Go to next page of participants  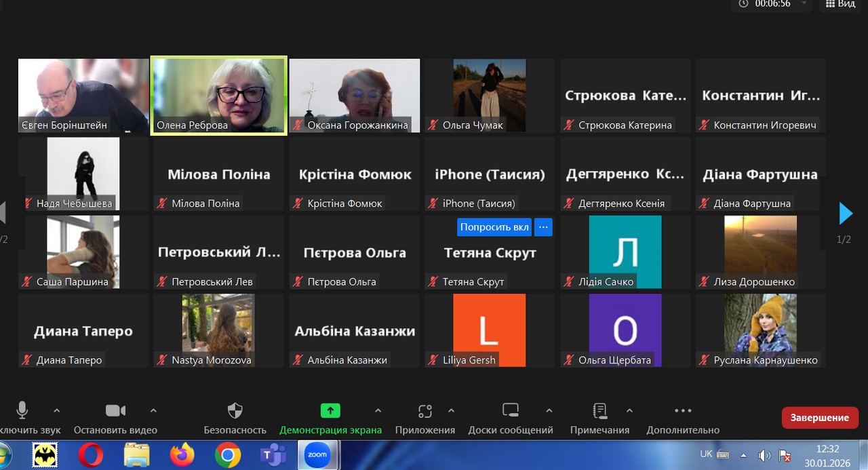[845, 214]
